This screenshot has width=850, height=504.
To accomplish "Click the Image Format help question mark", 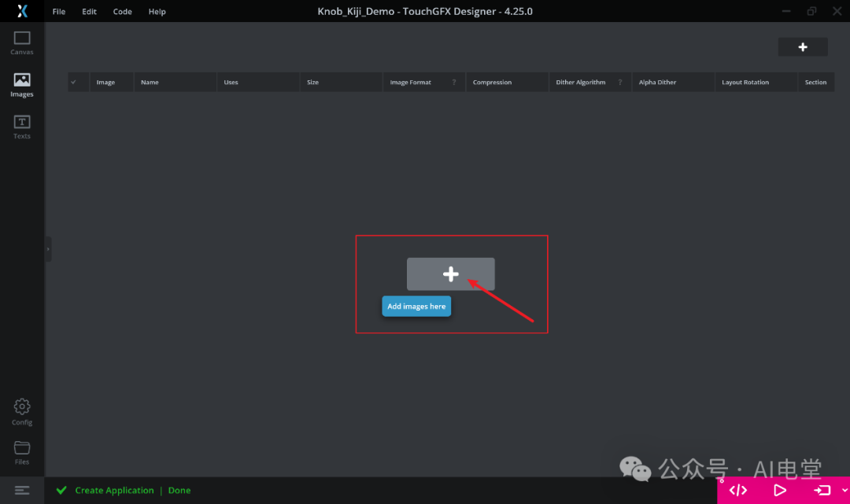I will click(455, 82).
